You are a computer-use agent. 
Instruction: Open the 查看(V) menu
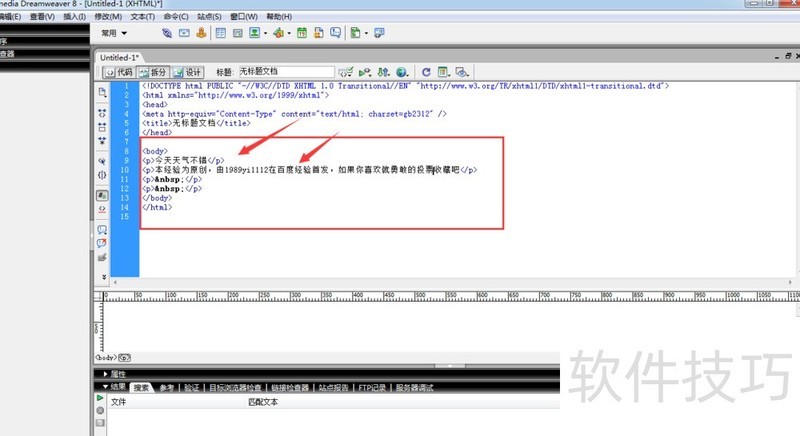tap(42, 17)
